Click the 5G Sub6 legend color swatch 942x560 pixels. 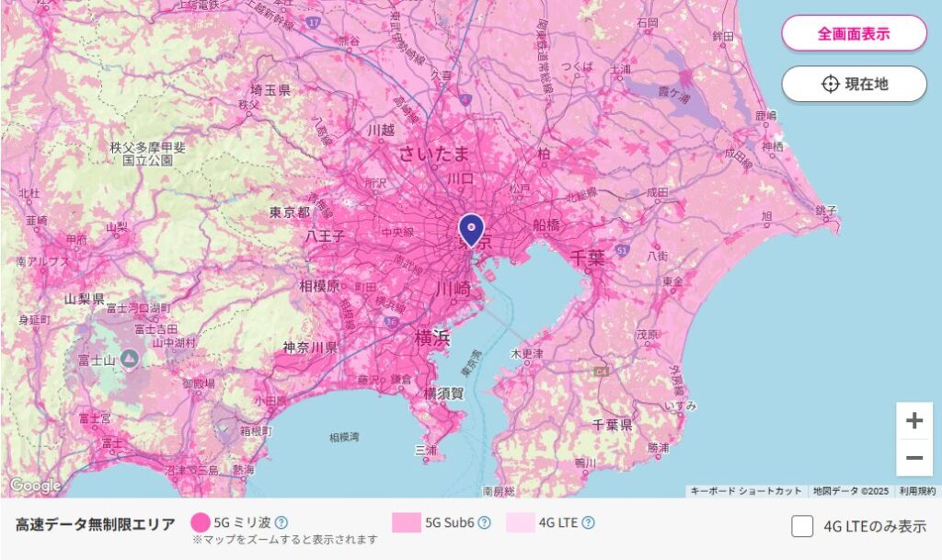(x=406, y=523)
